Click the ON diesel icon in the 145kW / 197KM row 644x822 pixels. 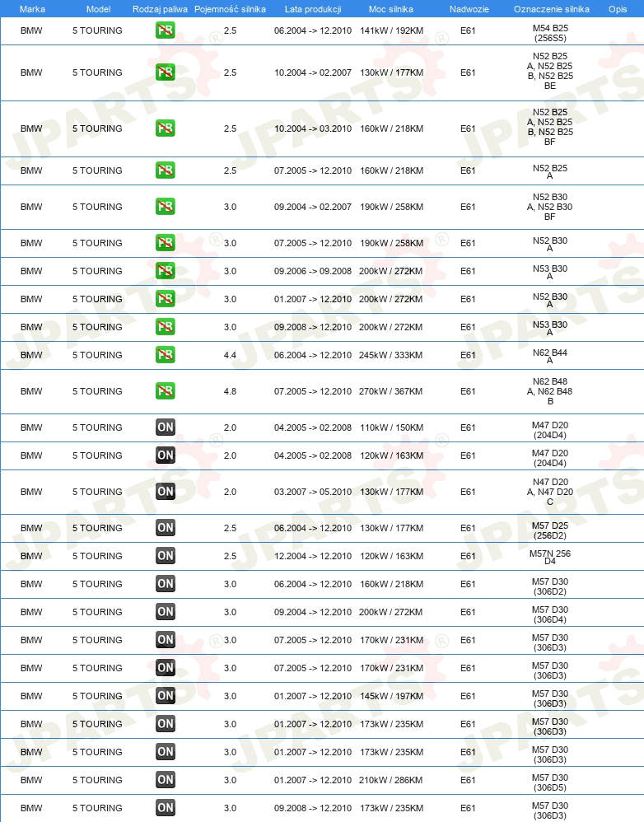click(x=165, y=696)
